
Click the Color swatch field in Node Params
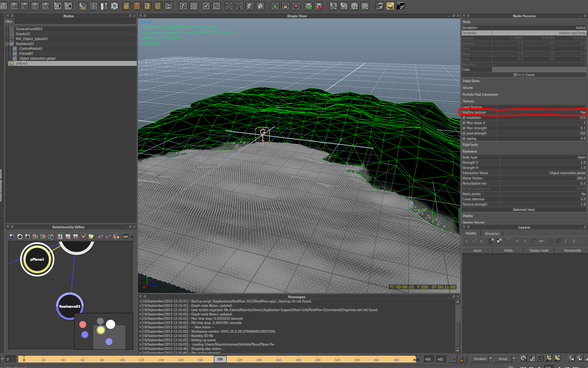click(539, 70)
